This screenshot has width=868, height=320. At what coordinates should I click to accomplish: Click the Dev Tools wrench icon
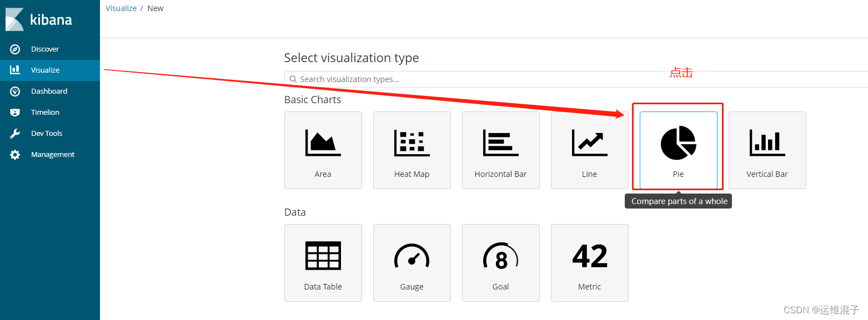click(15, 133)
